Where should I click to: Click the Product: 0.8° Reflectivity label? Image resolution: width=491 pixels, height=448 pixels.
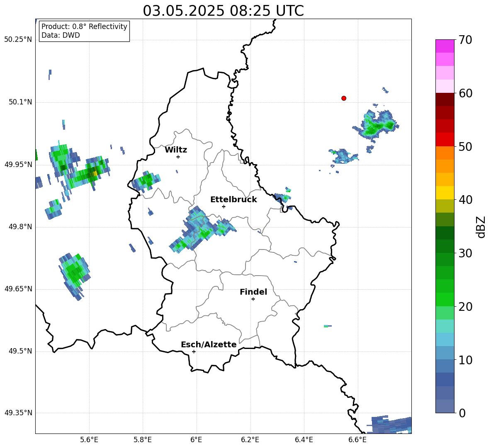[84, 26]
